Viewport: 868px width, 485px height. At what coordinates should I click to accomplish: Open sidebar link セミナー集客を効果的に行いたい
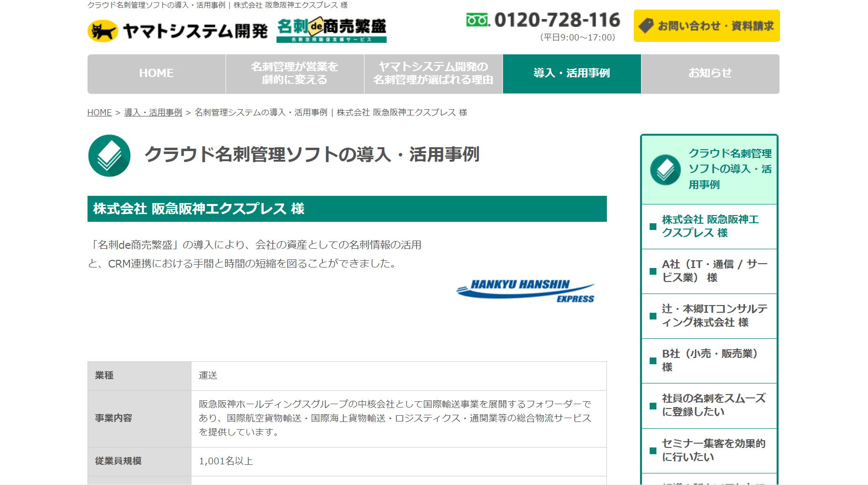tap(709, 451)
